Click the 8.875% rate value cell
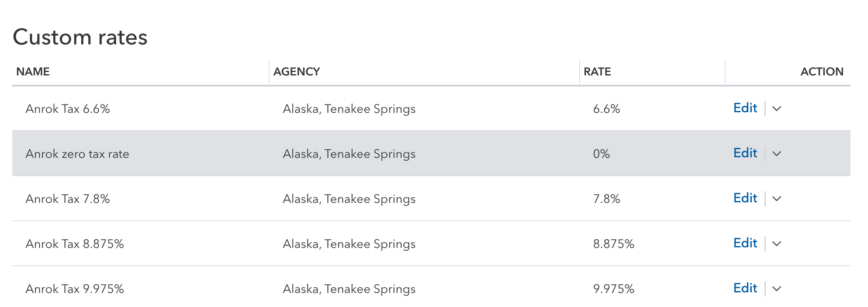The width and height of the screenshot is (868, 307). pyautogui.click(x=613, y=244)
